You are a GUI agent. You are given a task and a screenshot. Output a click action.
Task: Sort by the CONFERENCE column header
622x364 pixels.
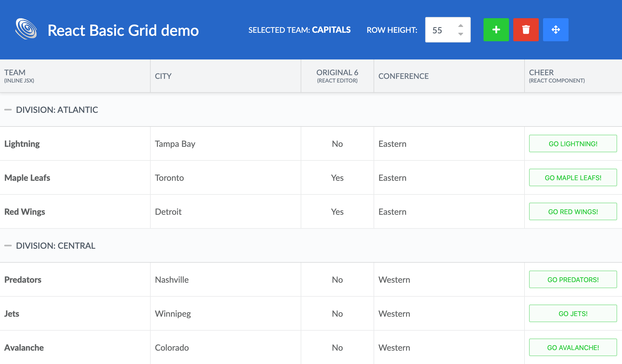(404, 76)
